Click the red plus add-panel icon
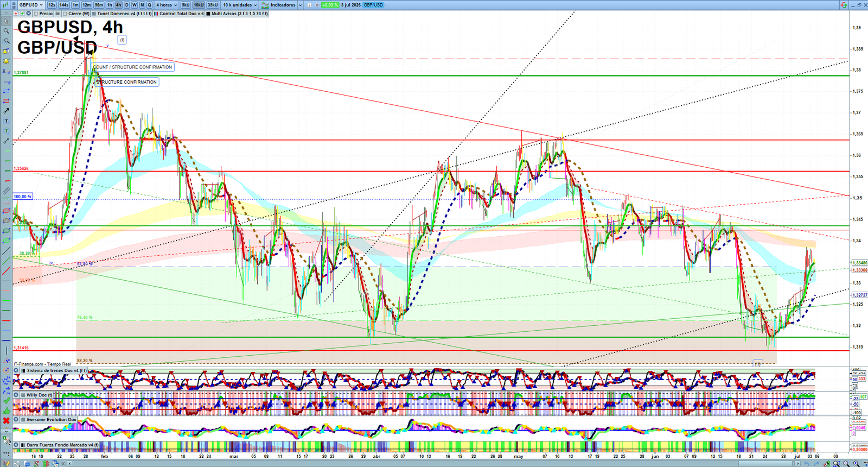 click(16, 13)
